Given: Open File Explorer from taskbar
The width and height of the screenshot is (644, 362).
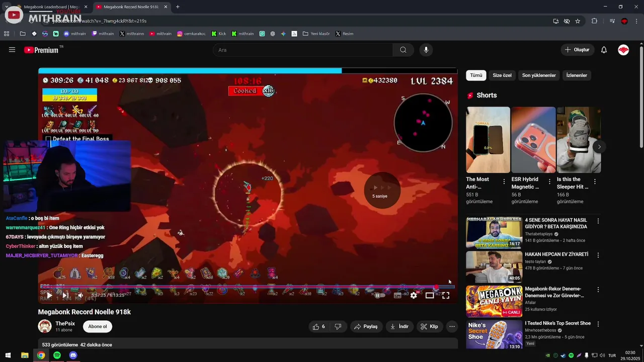Looking at the screenshot, I should click(25, 355).
